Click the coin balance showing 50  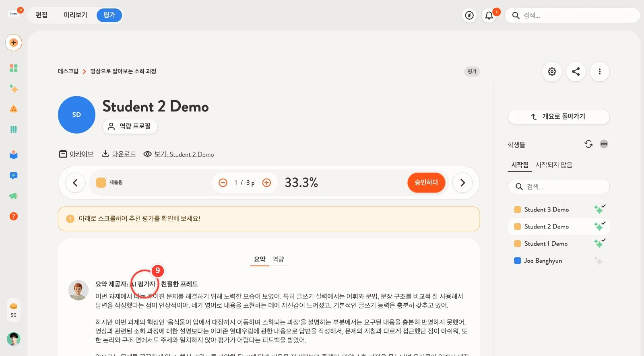coord(14,311)
